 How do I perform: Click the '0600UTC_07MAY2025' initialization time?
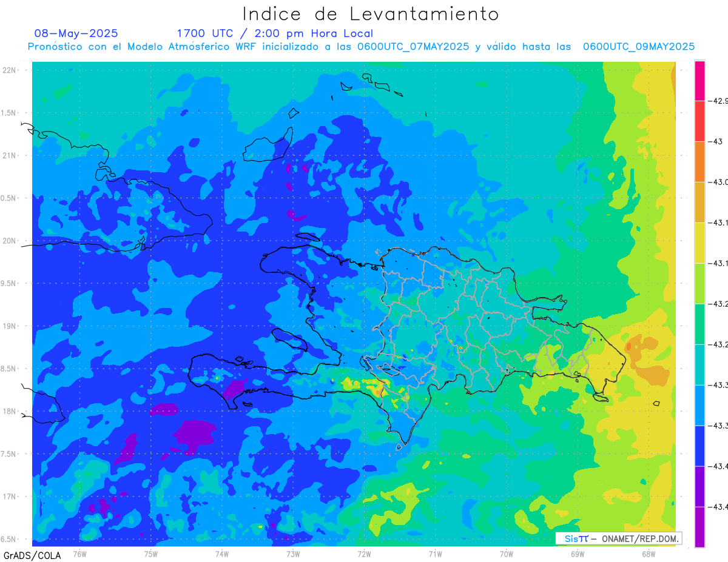pos(413,47)
